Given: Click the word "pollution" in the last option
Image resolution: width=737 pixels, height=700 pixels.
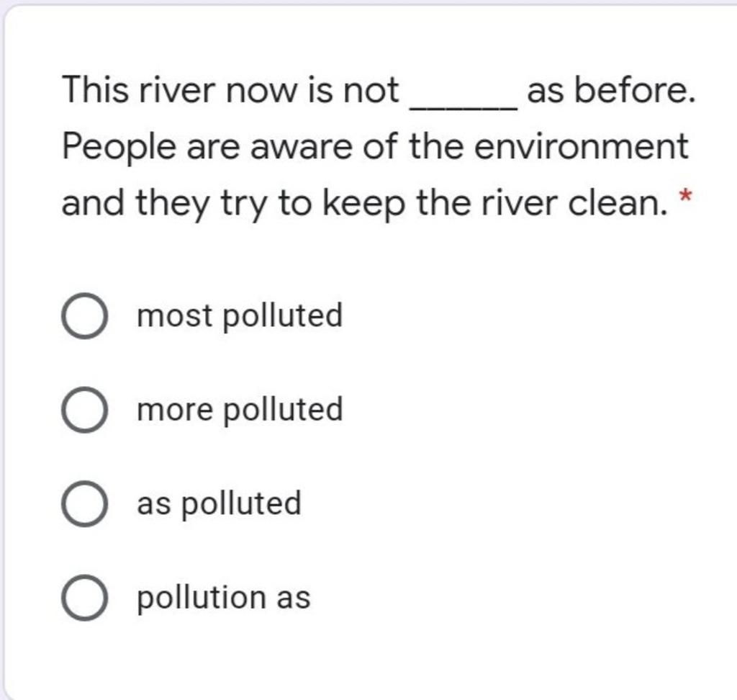Looking at the screenshot, I should (202, 598).
